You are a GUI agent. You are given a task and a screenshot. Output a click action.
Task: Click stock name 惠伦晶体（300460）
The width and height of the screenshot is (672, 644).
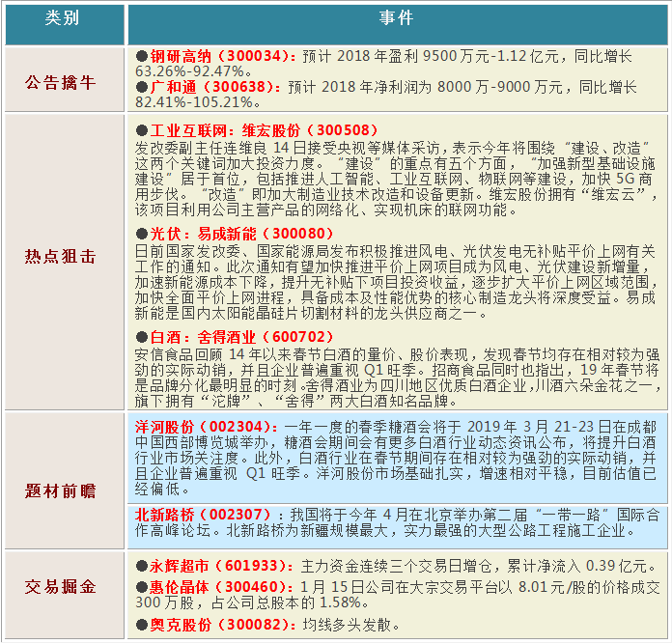(219, 587)
